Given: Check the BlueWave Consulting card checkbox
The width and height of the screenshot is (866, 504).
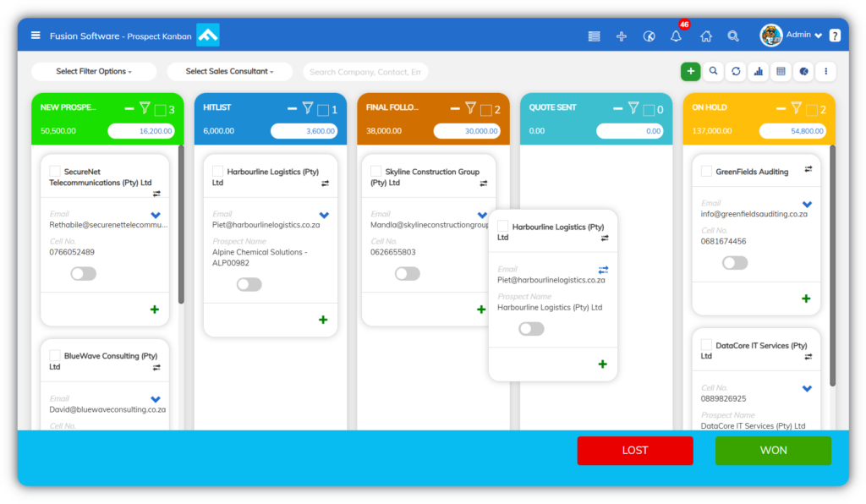Looking at the screenshot, I should 55,355.
